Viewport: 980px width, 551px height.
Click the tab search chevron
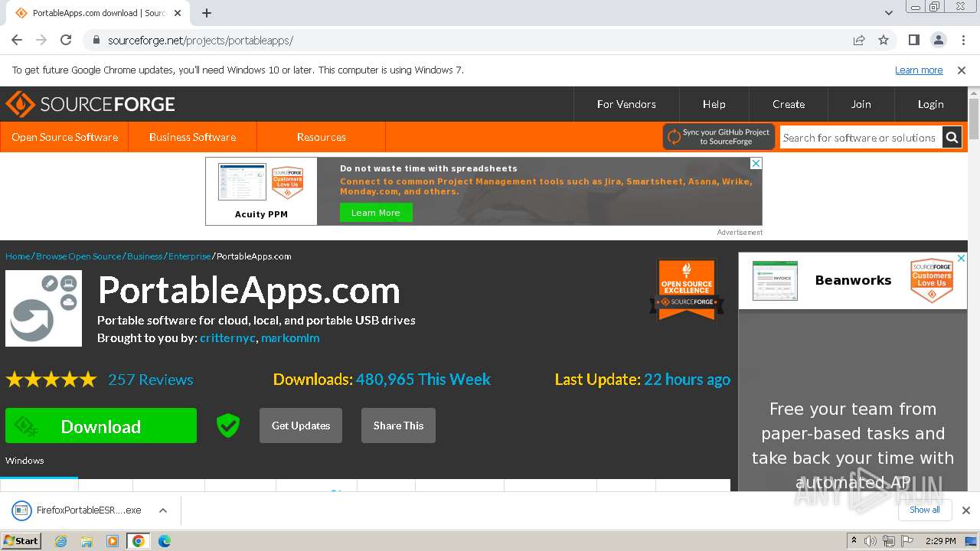[889, 13]
